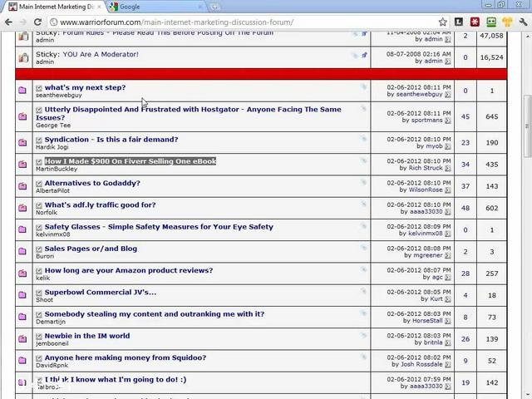Click the red asterisk extension icon

click(x=475, y=22)
